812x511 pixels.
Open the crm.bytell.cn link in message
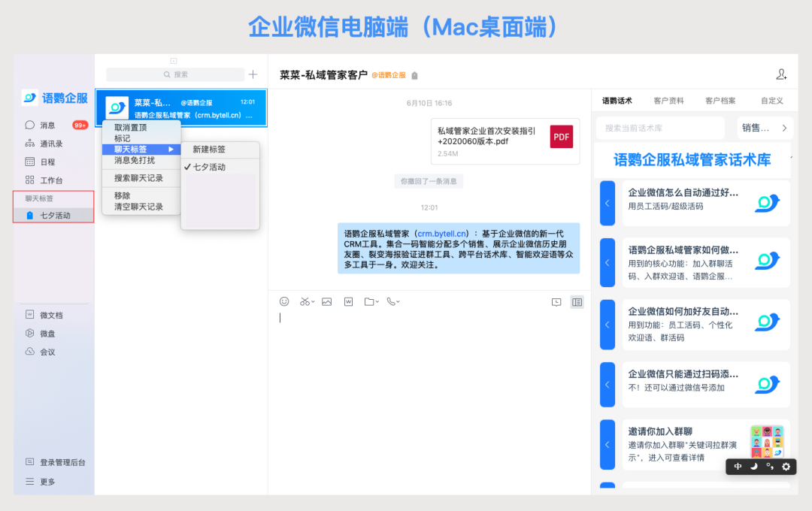(x=443, y=234)
